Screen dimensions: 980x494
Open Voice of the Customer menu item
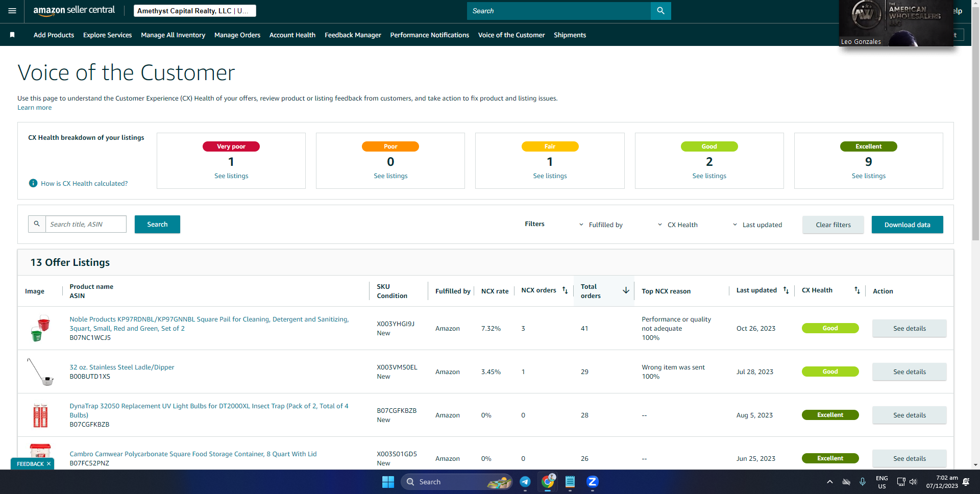point(511,35)
